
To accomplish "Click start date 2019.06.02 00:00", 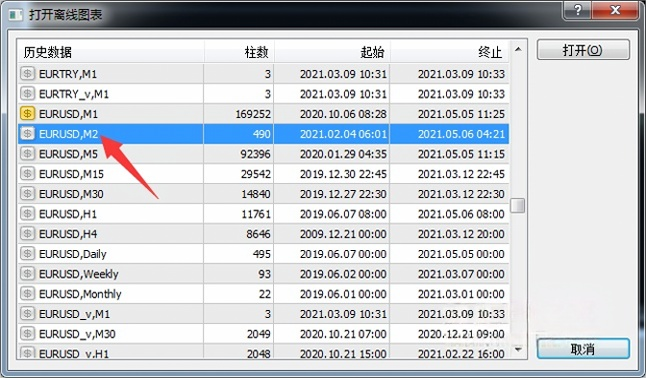I will [343, 274].
